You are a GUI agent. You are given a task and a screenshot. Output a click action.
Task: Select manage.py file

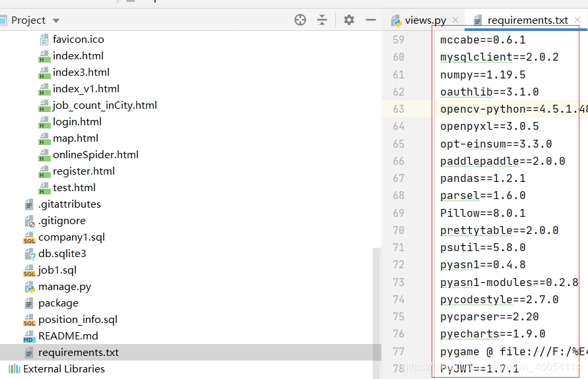[65, 287]
